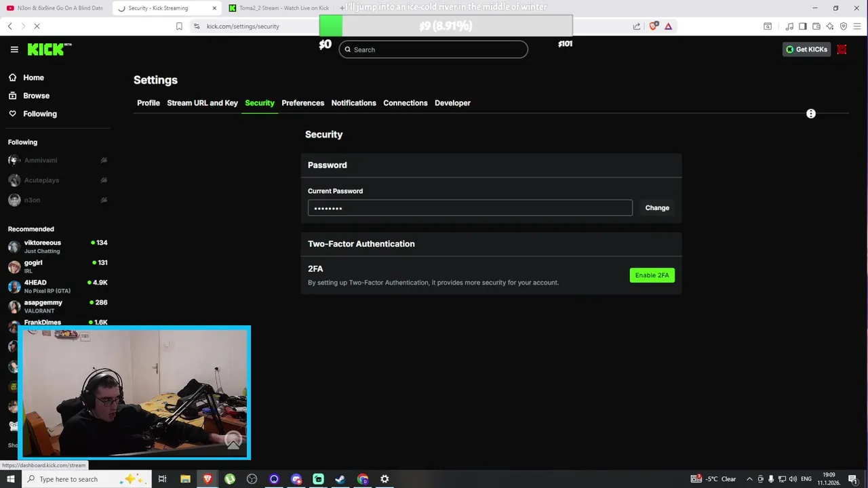Open the Brave Shields icon

point(653,26)
